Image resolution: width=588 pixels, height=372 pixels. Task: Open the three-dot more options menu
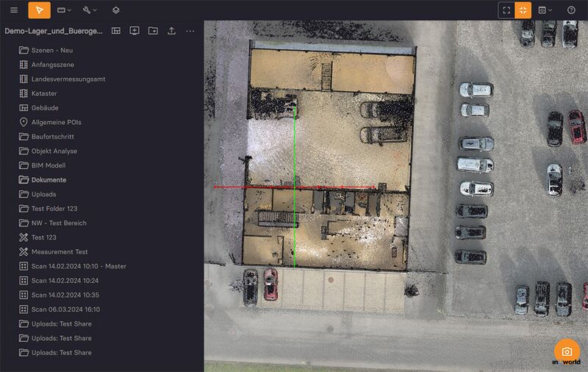click(190, 31)
